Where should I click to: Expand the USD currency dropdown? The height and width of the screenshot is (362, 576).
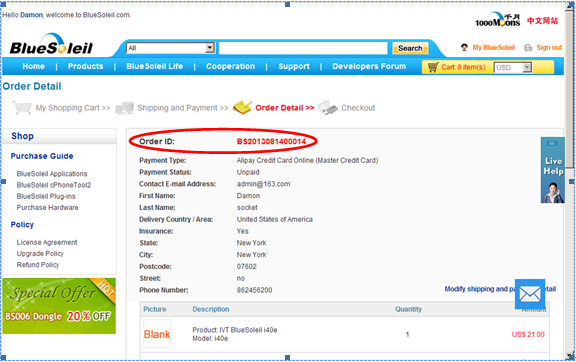(513, 68)
